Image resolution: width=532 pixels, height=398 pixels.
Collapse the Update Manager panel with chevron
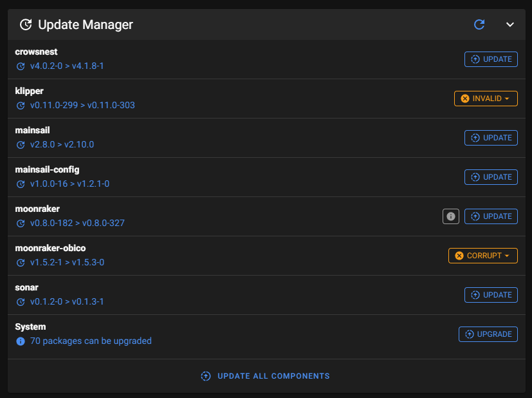click(509, 24)
